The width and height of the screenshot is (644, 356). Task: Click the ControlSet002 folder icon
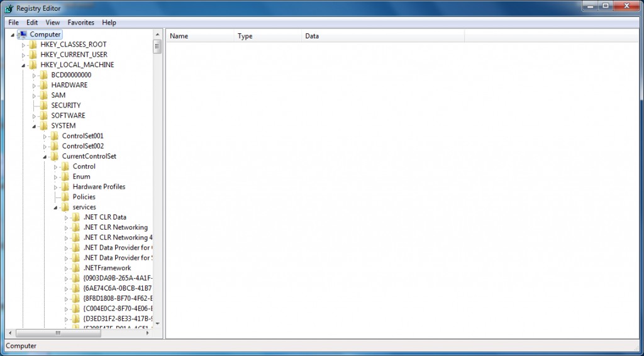55,146
